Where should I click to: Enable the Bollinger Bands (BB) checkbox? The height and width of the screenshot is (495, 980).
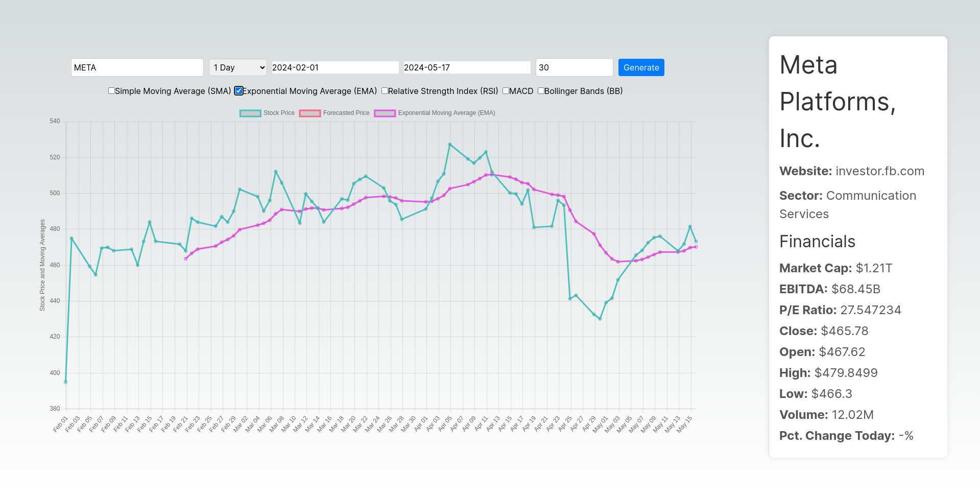(541, 91)
